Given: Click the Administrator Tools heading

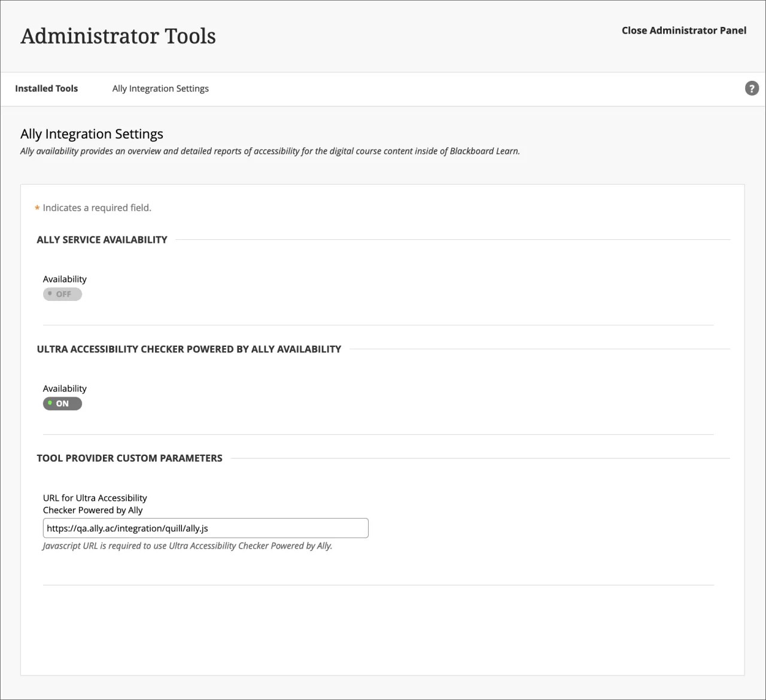Looking at the screenshot, I should 118,36.
